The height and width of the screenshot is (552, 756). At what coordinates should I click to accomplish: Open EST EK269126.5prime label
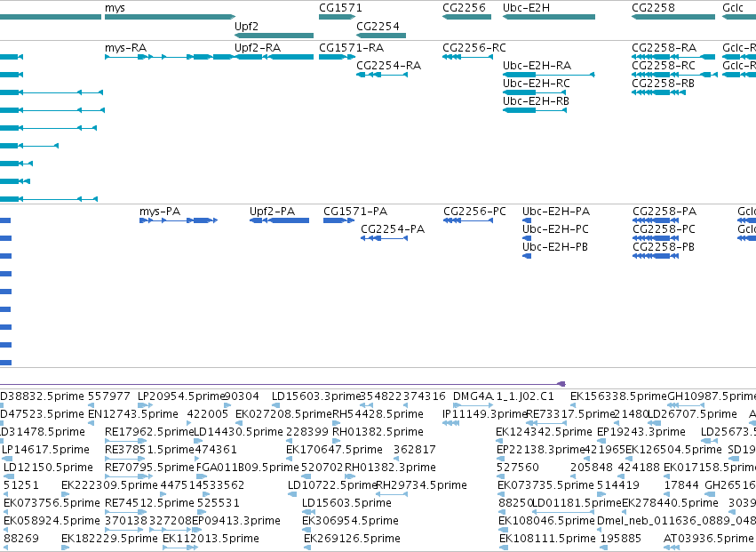pyautogui.click(x=352, y=539)
